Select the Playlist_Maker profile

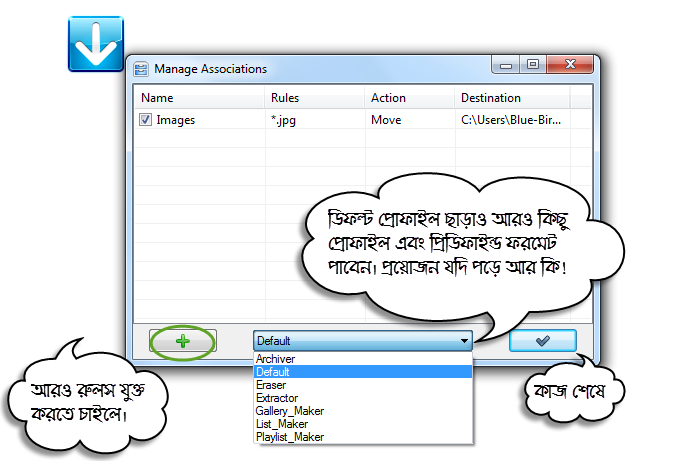pyautogui.click(x=363, y=437)
